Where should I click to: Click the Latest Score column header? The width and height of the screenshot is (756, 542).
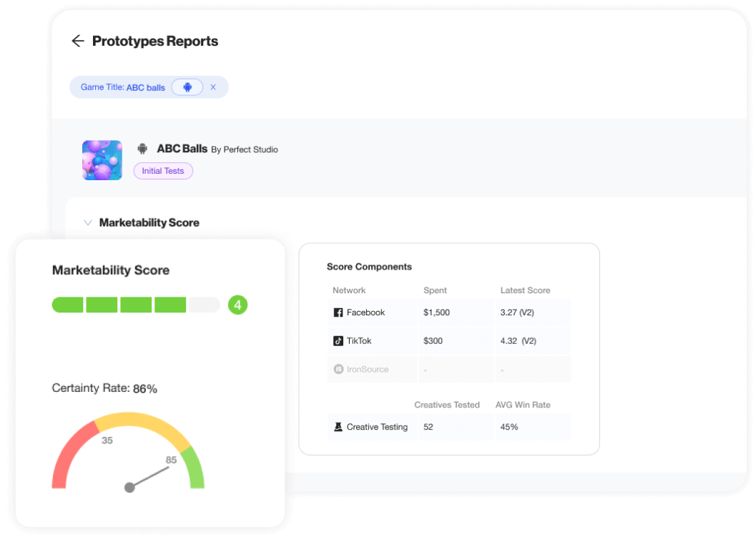525,290
